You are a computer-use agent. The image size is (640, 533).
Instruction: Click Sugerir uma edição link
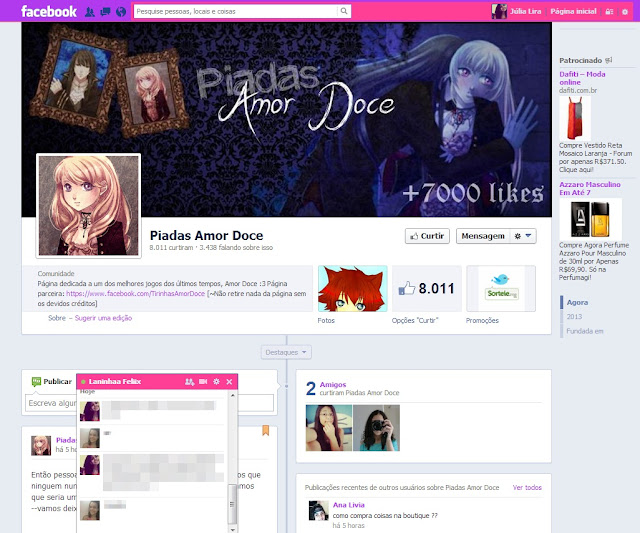(103, 318)
